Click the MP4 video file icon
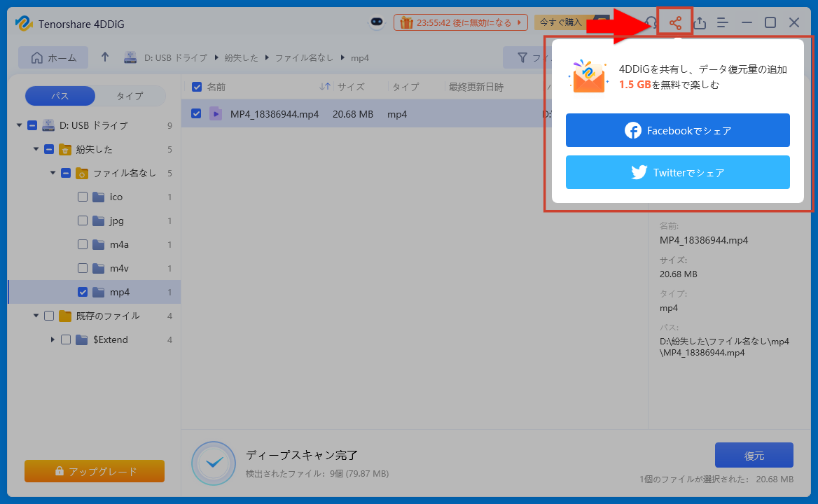This screenshot has height=504, width=818. (x=216, y=113)
